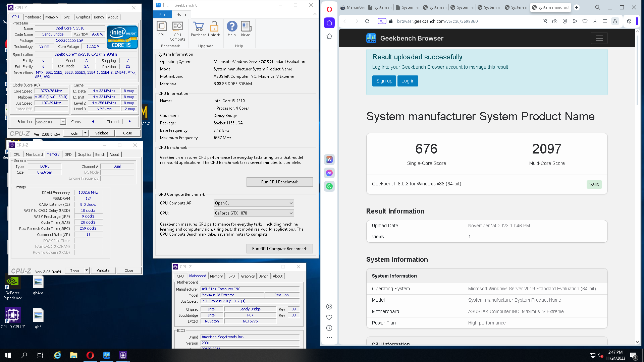Click the Valid badge on Geekbench result
Screen dimensions: 644x362
(594, 184)
